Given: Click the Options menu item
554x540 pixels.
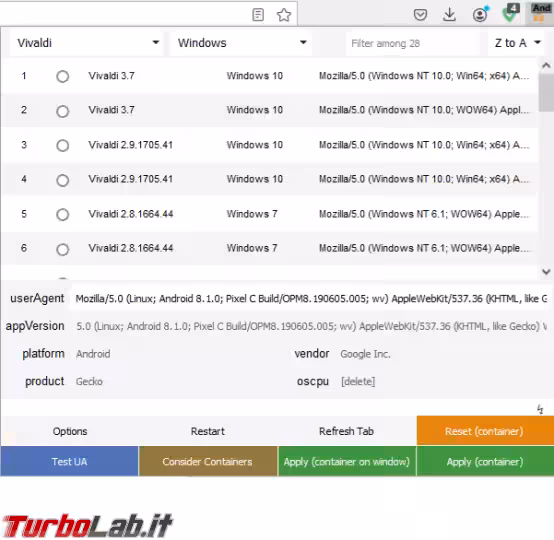Looking at the screenshot, I should tap(70, 431).
